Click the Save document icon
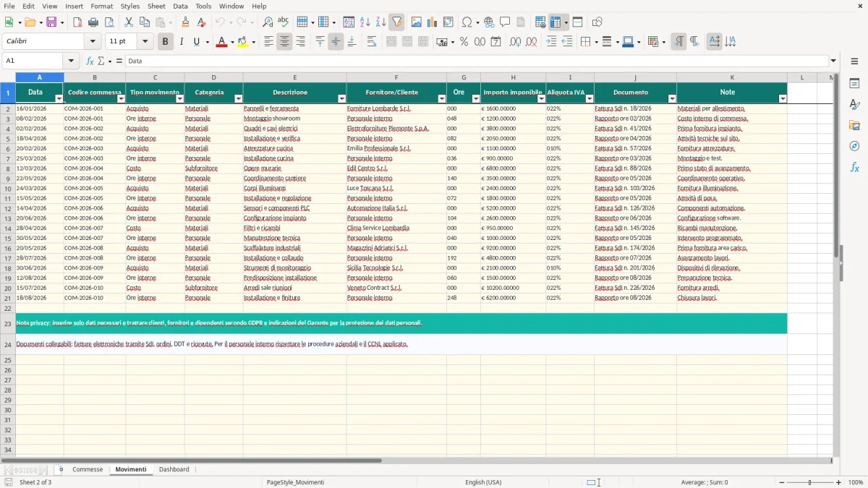Viewport: 868px width, 488px height. [x=51, y=22]
